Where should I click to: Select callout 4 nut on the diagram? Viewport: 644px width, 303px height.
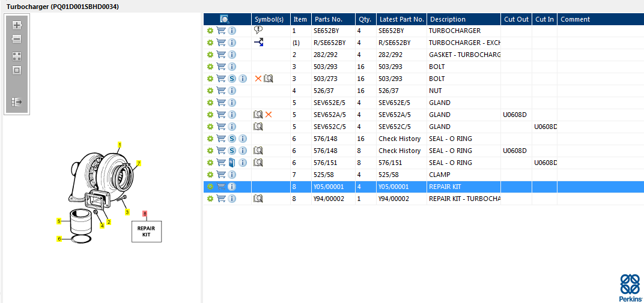(x=102, y=226)
